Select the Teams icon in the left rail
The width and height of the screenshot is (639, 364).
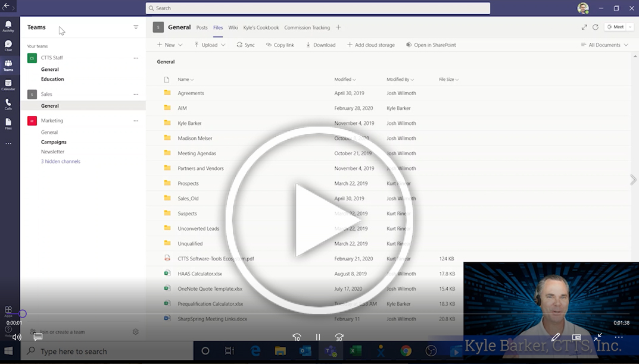[x=8, y=65]
